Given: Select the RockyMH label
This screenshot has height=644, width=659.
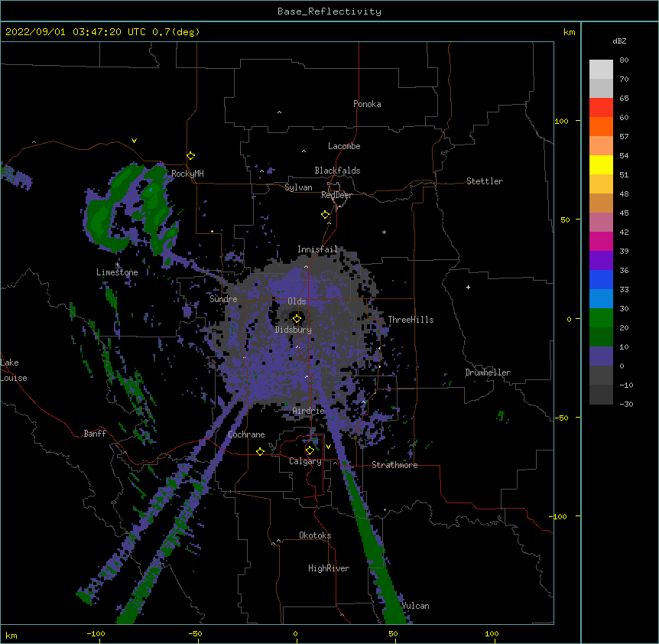Looking at the screenshot, I should 187,174.
